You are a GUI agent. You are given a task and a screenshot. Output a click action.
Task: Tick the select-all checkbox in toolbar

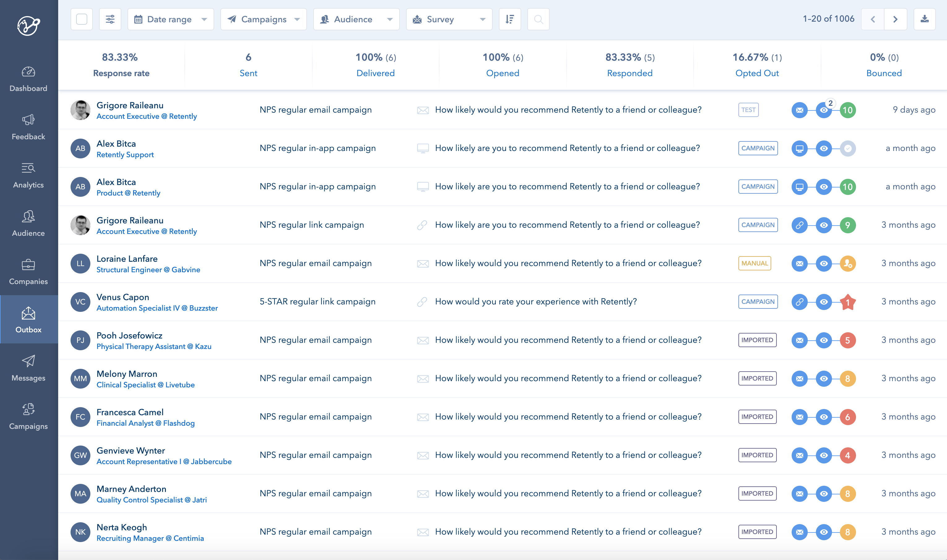81,19
